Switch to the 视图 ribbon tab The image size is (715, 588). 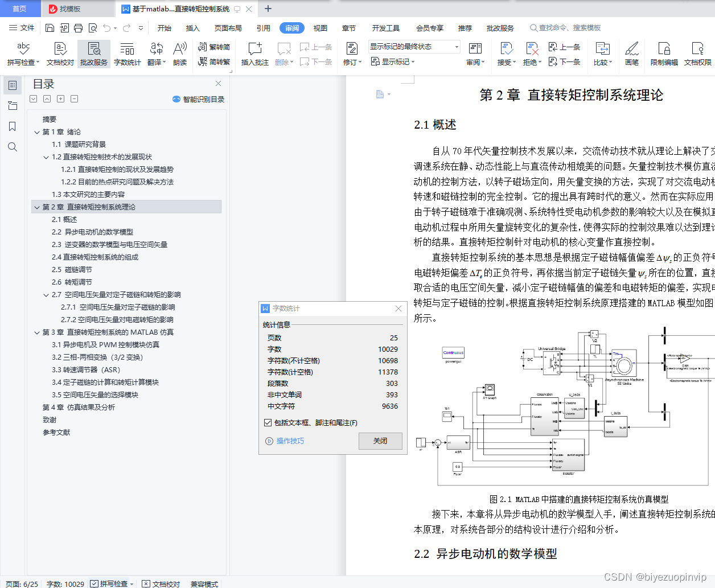coord(320,27)
